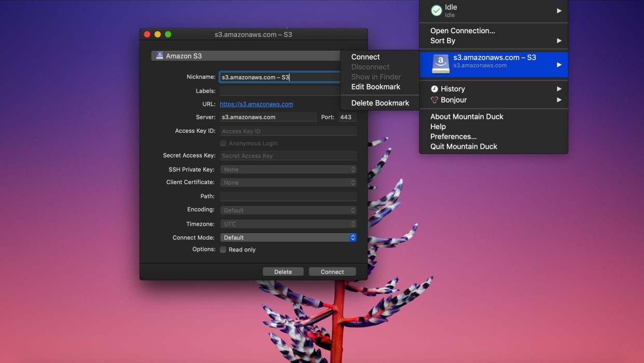Expand the Idle submenu arrow
The image size is (644, 363).
(x=559, y=10)
